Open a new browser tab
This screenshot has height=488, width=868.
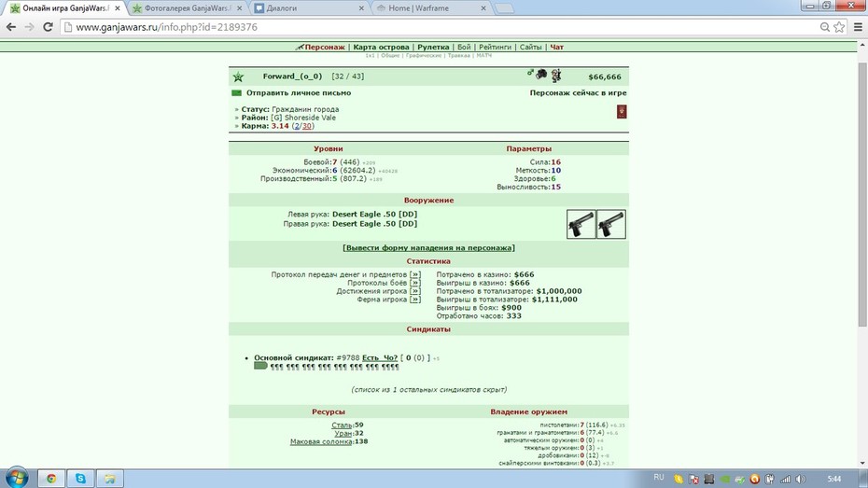504,8
